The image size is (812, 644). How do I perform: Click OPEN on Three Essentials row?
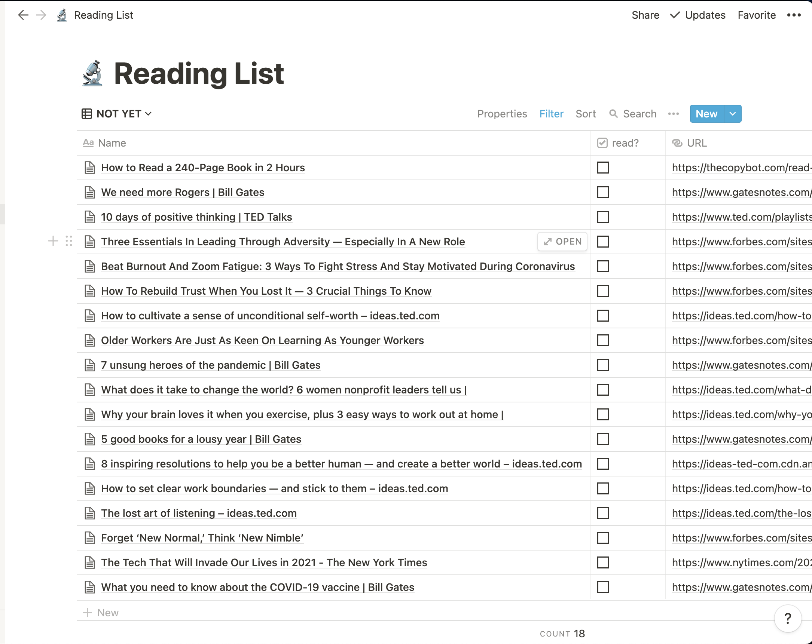click(562, 242)
